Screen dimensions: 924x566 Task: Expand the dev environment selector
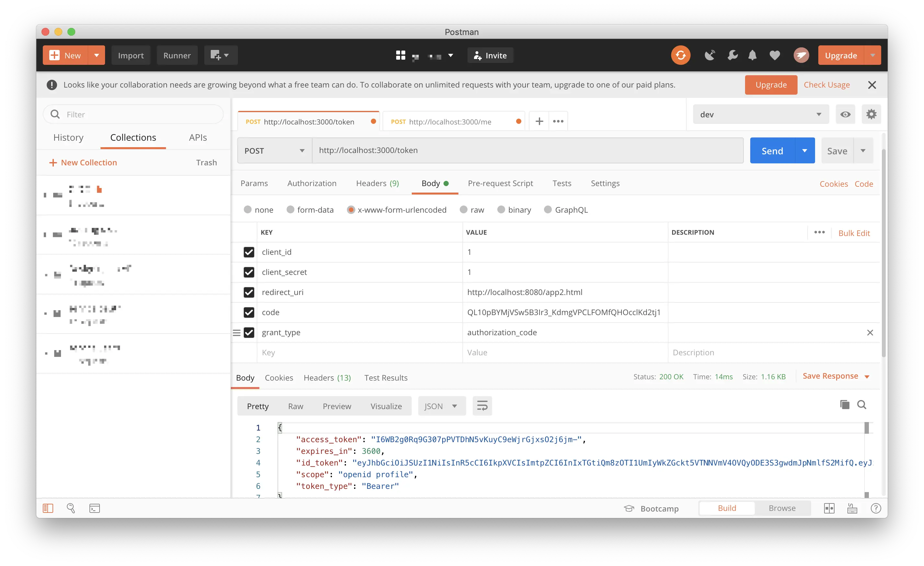(x=760, y=114)
